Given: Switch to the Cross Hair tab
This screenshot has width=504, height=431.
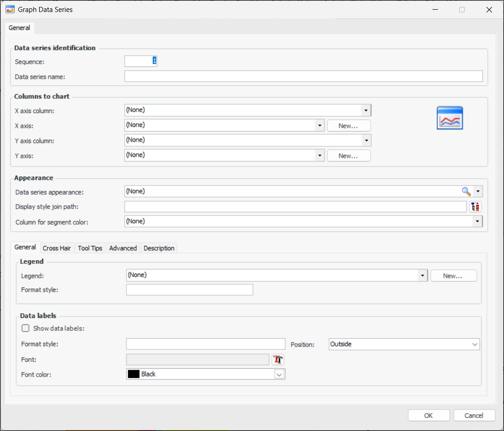Looking at the screenshot, I should [57, 248].
